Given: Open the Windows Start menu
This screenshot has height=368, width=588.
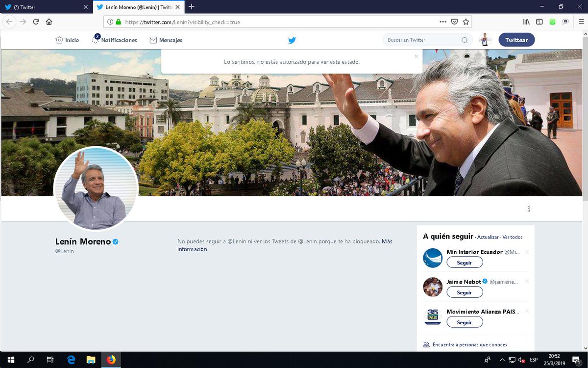Looking at the screenshot, I should 10,360.
